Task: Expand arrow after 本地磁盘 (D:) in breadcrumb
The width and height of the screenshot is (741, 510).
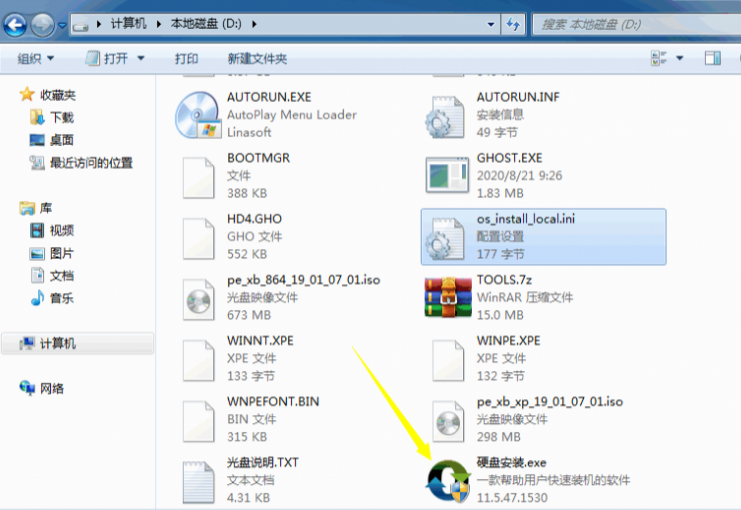Action: 254,24
